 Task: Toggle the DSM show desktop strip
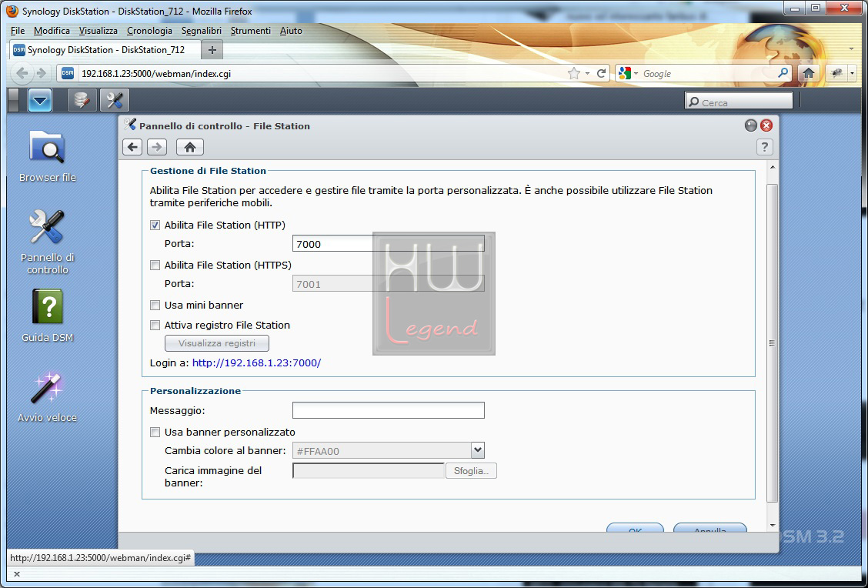(x=14, y=100)
